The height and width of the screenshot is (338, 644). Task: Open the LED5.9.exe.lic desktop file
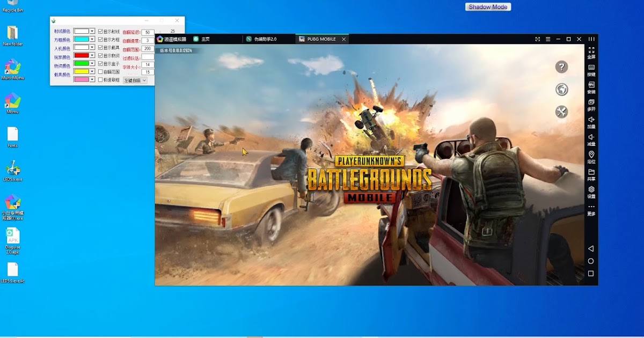point(12,273)
